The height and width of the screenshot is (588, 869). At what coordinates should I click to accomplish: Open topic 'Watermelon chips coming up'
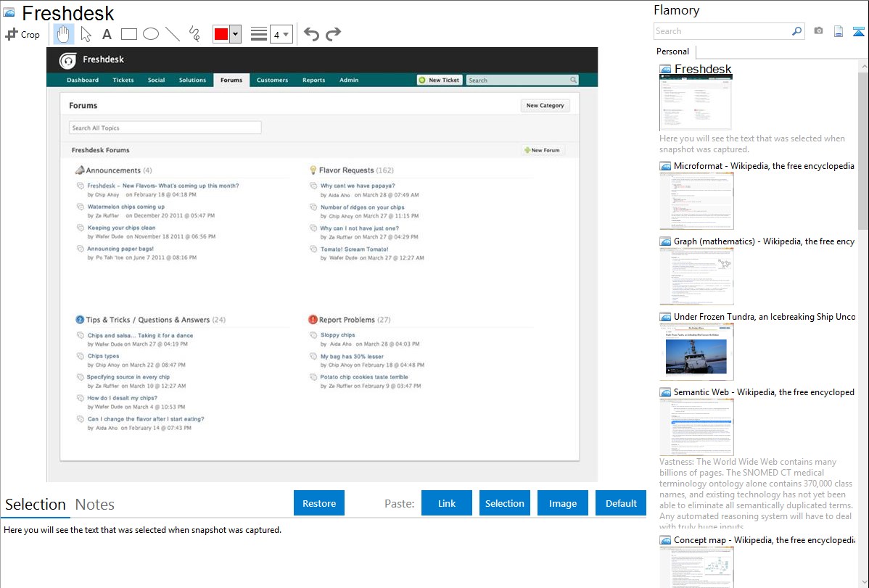[x=125, y=207]
